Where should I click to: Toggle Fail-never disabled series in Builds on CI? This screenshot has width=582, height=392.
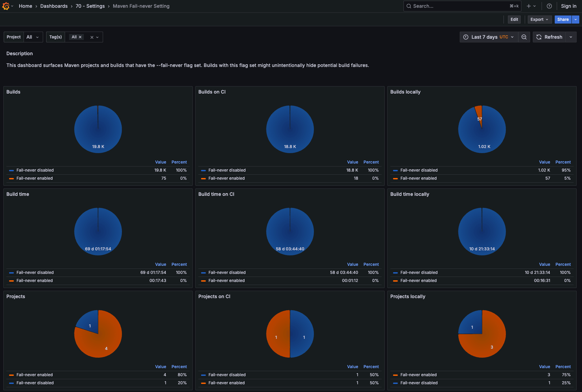click(227, 170)
